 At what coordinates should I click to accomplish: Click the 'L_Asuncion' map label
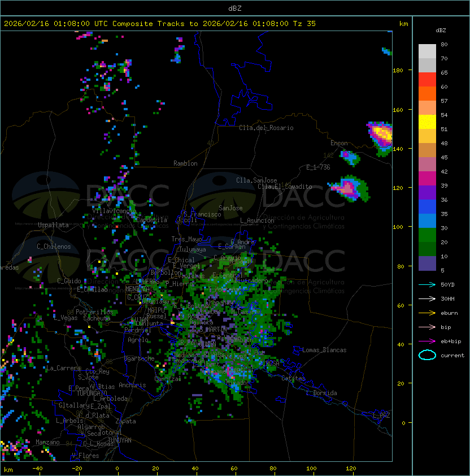pyautogui.click(x=257, y=220)
